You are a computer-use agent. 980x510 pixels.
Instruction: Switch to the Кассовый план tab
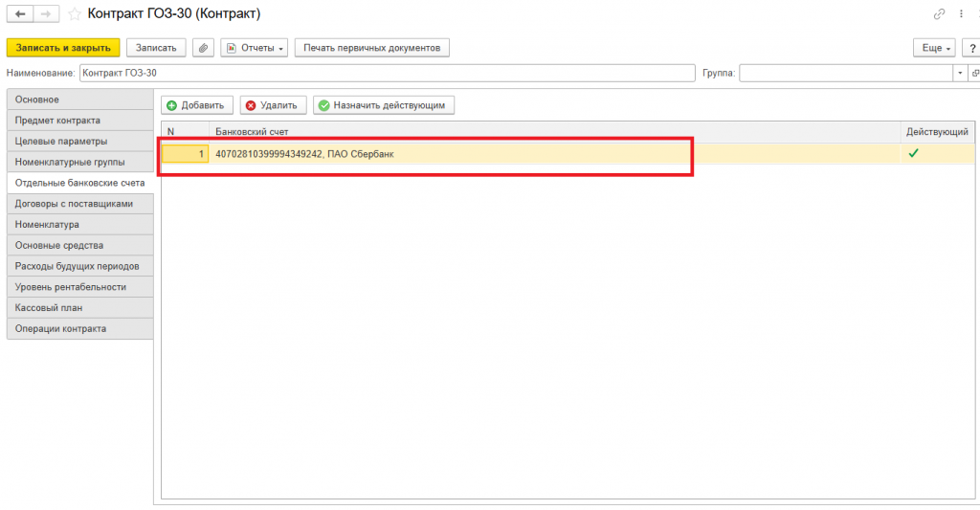pyautogui.click(x=80, y=307)
